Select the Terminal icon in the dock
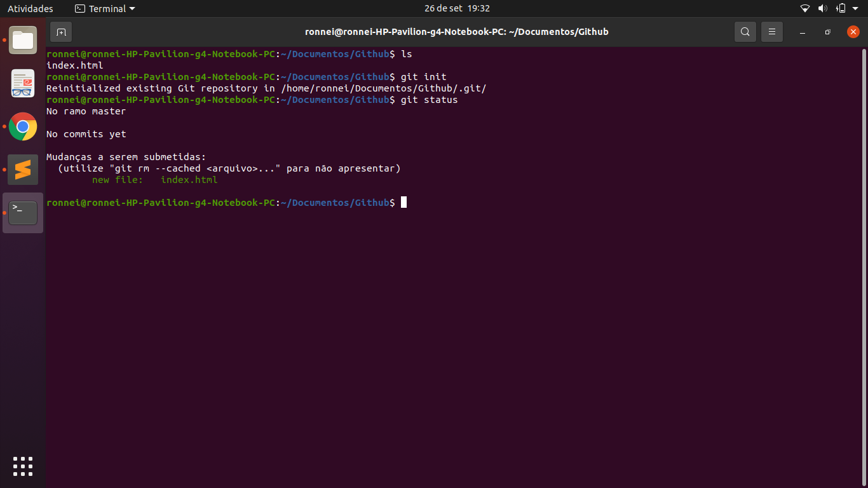 [23, 213]
